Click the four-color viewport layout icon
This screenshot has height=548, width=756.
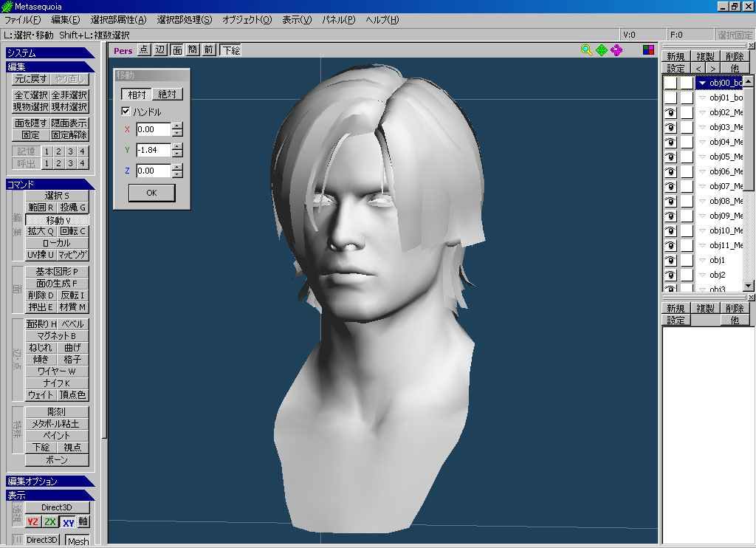pos(648,50)
